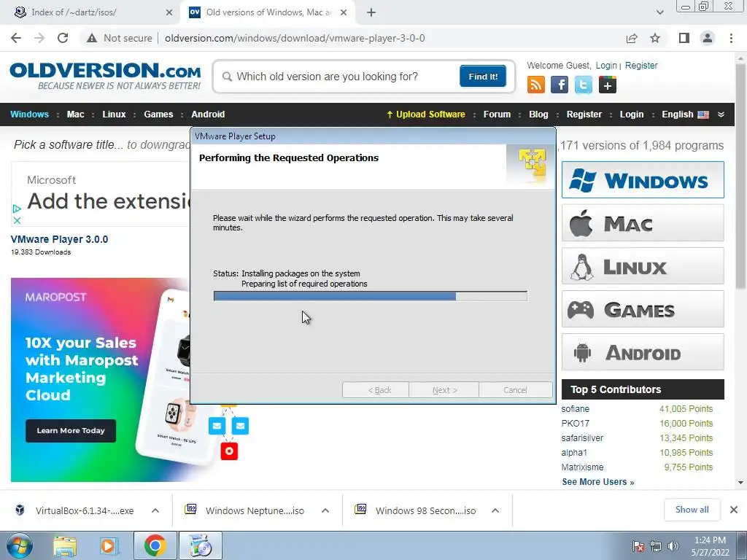Click Upload Software in the nav bar
747x560 pixels.
425,114
